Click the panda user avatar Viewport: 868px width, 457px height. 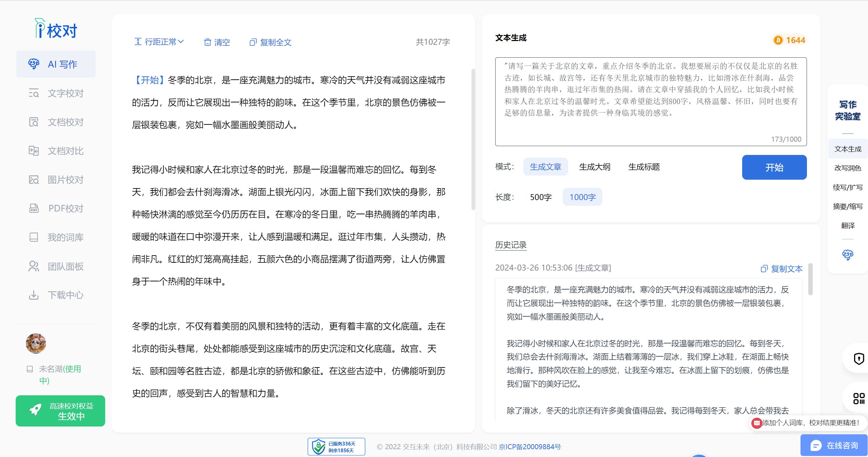[x=36, y=343]
